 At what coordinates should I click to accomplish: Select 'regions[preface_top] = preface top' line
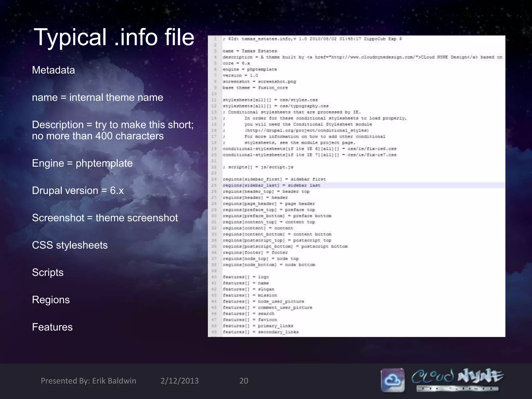tap(269, 210)
